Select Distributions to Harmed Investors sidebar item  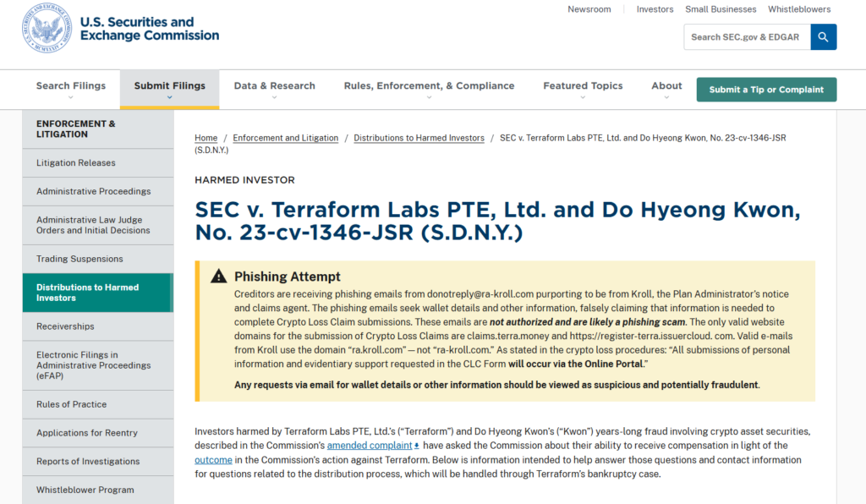tap(98, 293)
